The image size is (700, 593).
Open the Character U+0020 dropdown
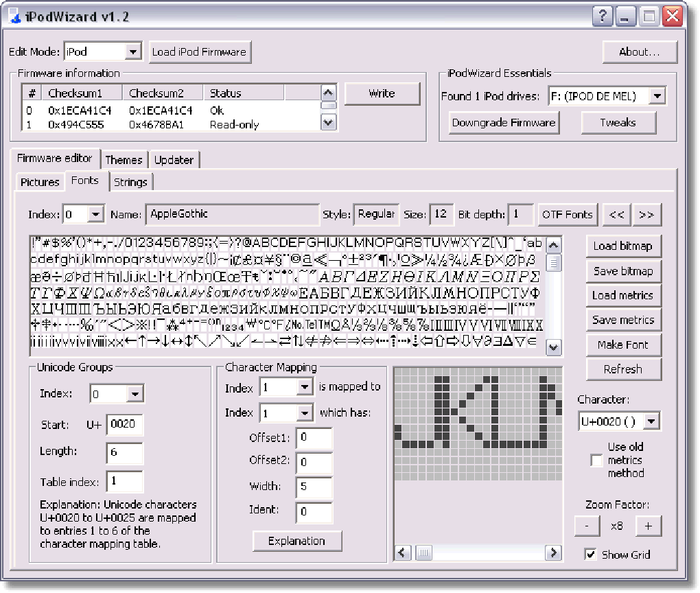[x=651, y=421]
